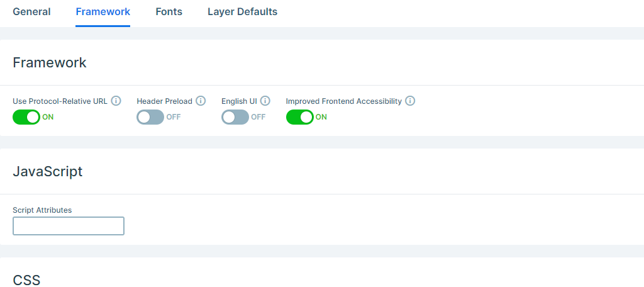
Task: Open the Fonts tab
Action: click(x=169, y=12)
